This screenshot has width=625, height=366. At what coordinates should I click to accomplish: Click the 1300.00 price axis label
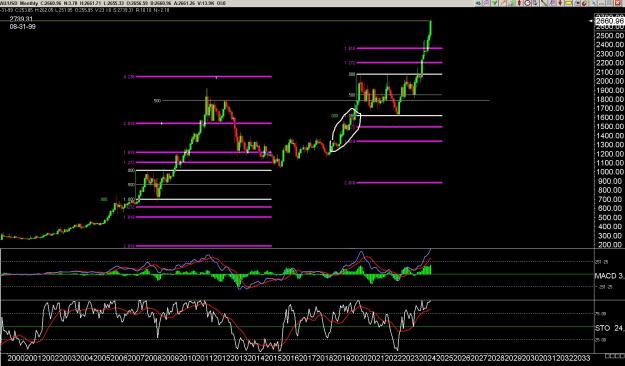pos(610,145)
